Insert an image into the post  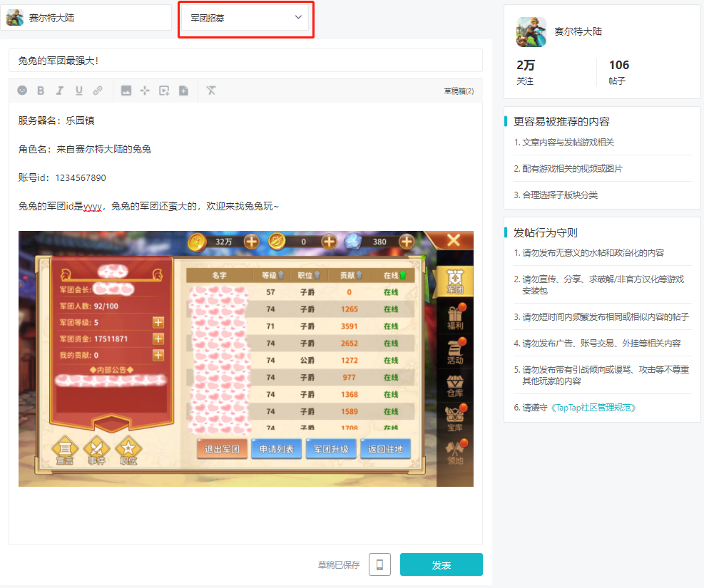pyautogui.click(x=126, y=91)
